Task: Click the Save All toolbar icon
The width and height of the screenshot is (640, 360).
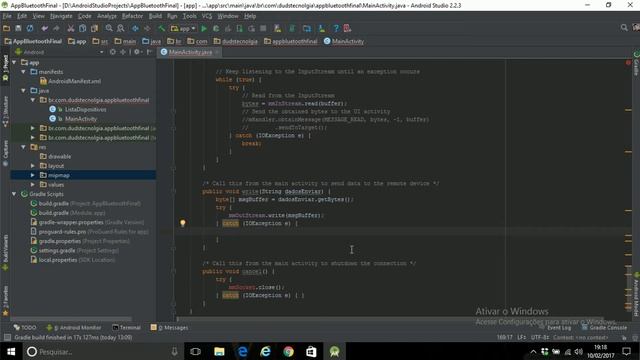Action: (x=18, y=28)
